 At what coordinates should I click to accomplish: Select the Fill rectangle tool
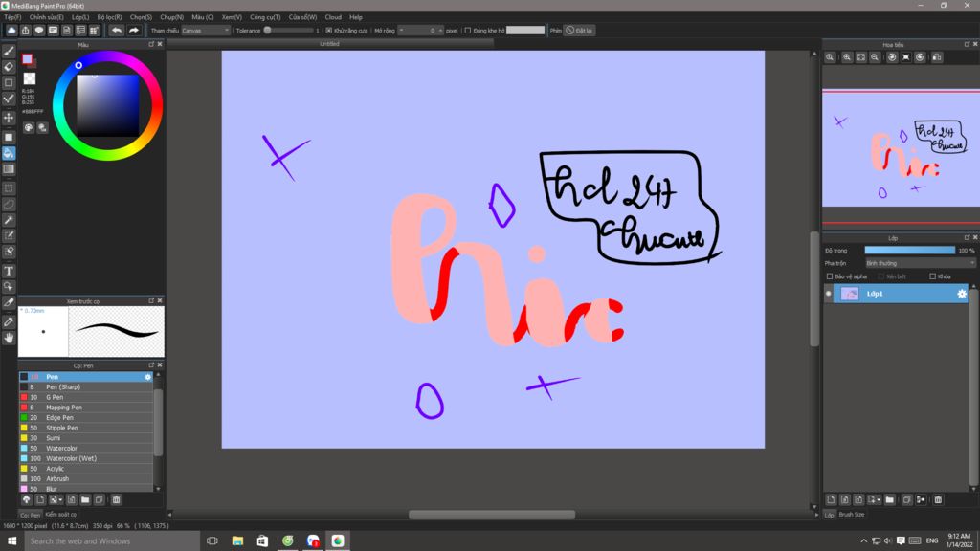tap(9, 137)
